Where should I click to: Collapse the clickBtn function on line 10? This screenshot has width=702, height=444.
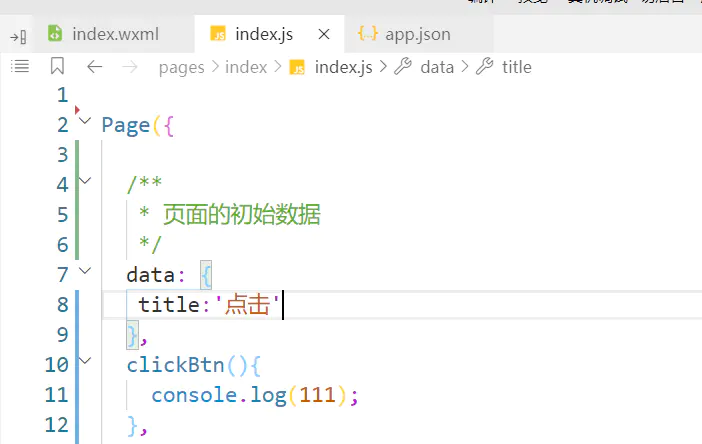pos(85,360)
